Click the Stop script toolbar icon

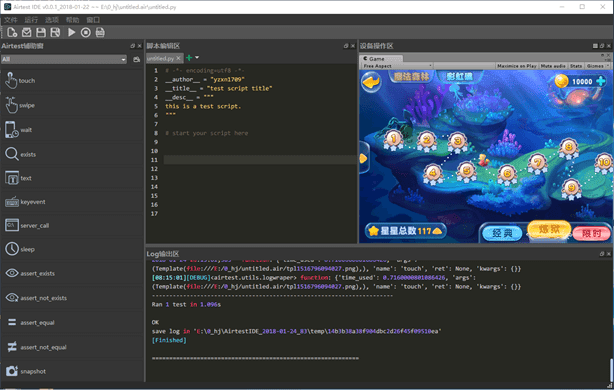[x=86, y=32]
